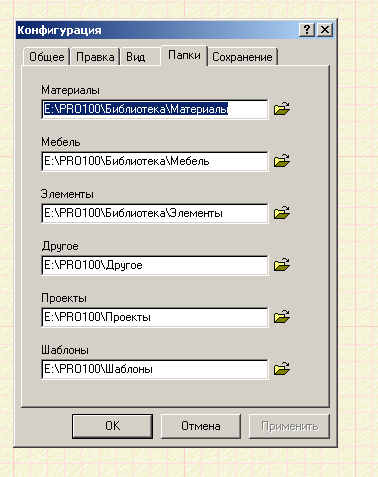Image resolution: width=378 pixels, height=477 pixels.
Task: Focus the Шаблоны path input field
Action: 155,369
